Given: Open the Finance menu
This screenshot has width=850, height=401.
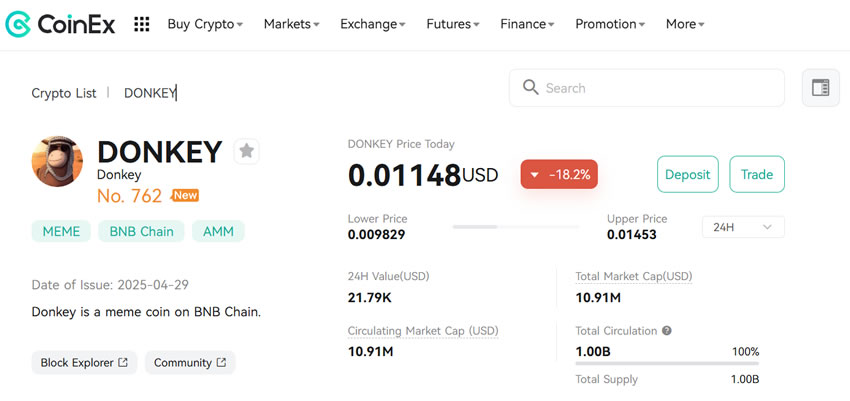Looking at the screenshot, I should tap(527, 24).
